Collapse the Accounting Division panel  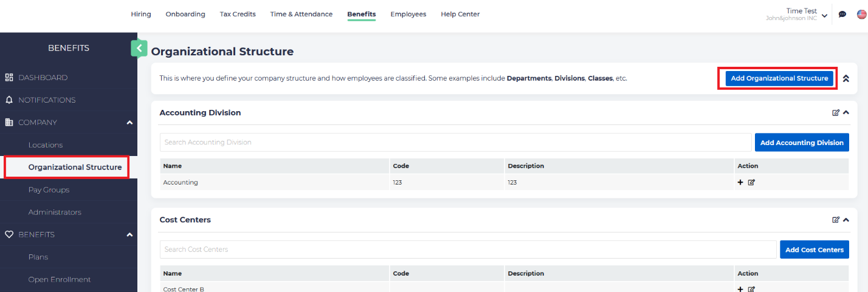click(846, 112)
